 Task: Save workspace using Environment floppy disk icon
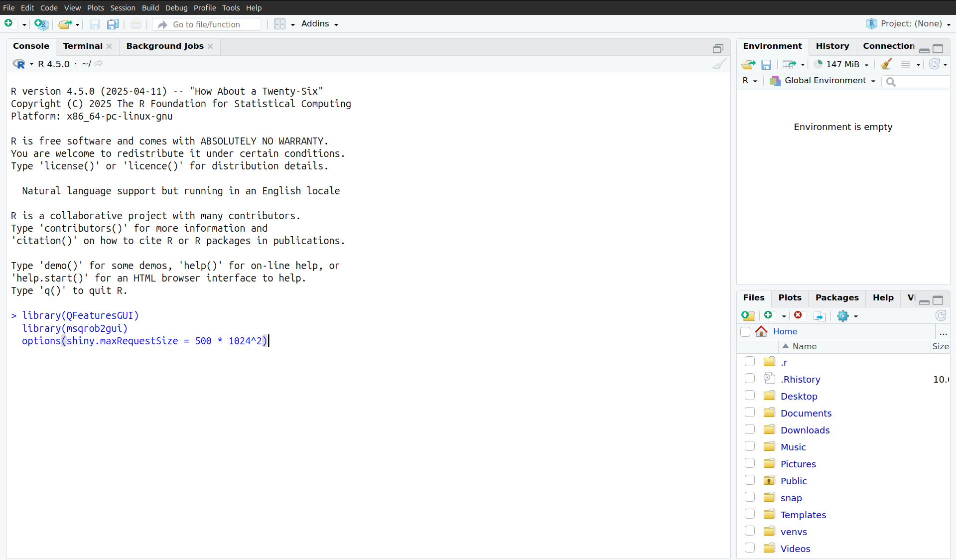click(766, 64)
